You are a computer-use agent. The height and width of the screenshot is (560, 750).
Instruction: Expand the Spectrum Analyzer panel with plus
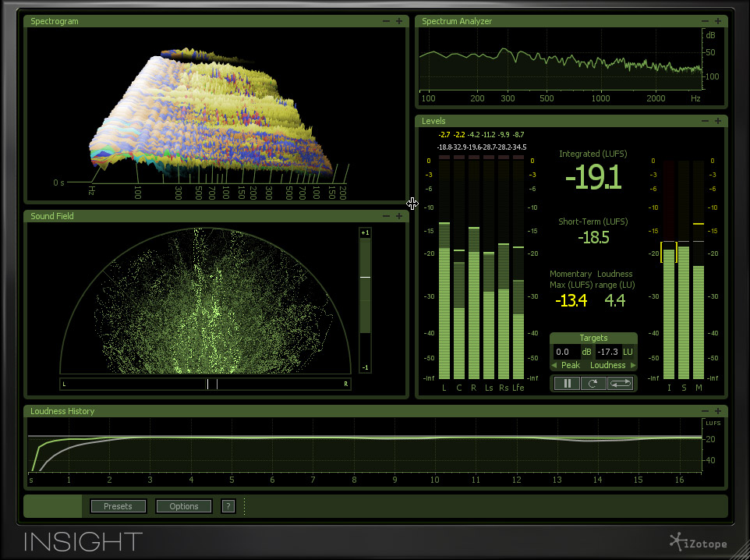pyautogui.click(x=718, y=21)
